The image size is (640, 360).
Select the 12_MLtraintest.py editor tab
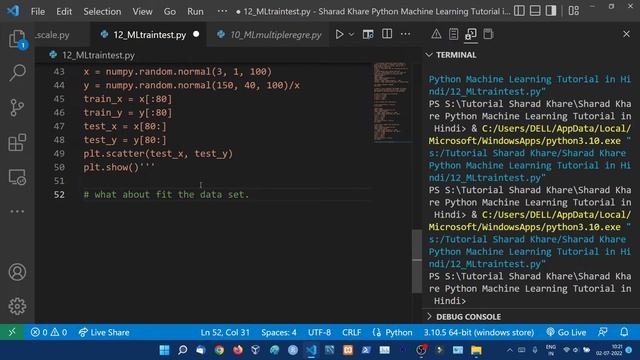click(149, 35)
